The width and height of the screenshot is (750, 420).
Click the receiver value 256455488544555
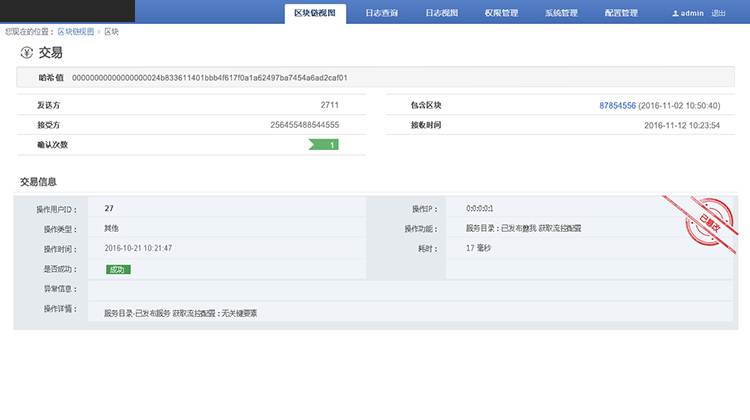(305, 125)
